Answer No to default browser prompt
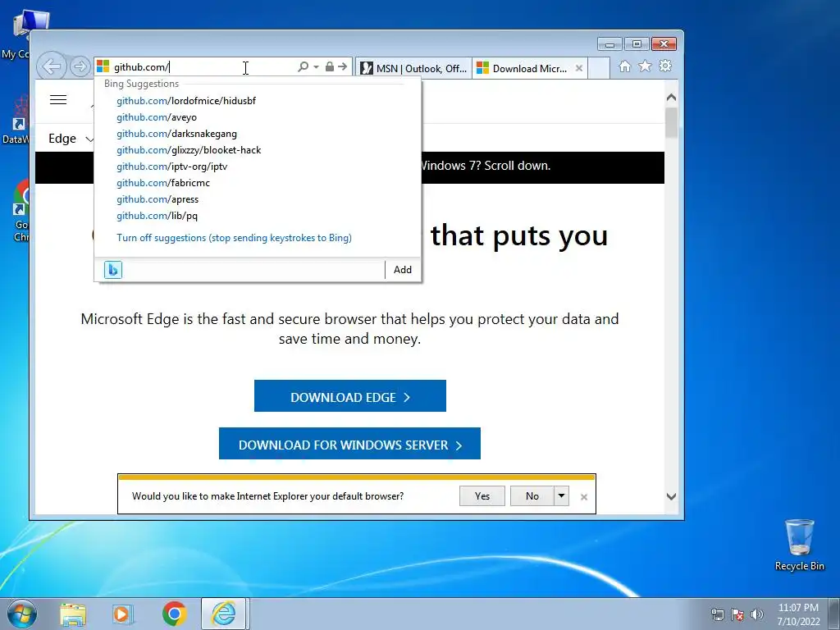Image resolution: width=840 pixels, height=630 pixels. [532, 496]
